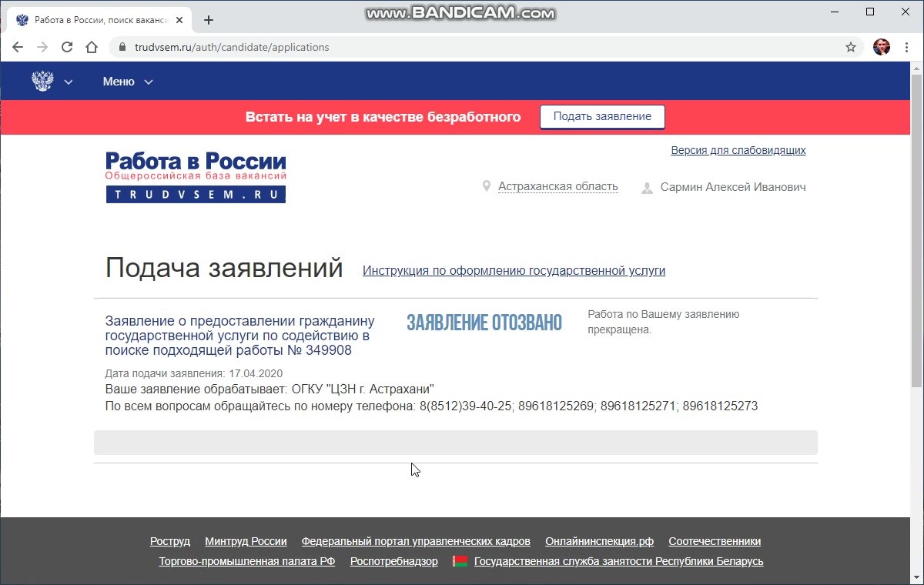This screenshot has height=585, width=924.
Task: Open the Роспотребнадзор footer link
Action: click(x=394, y=561)
